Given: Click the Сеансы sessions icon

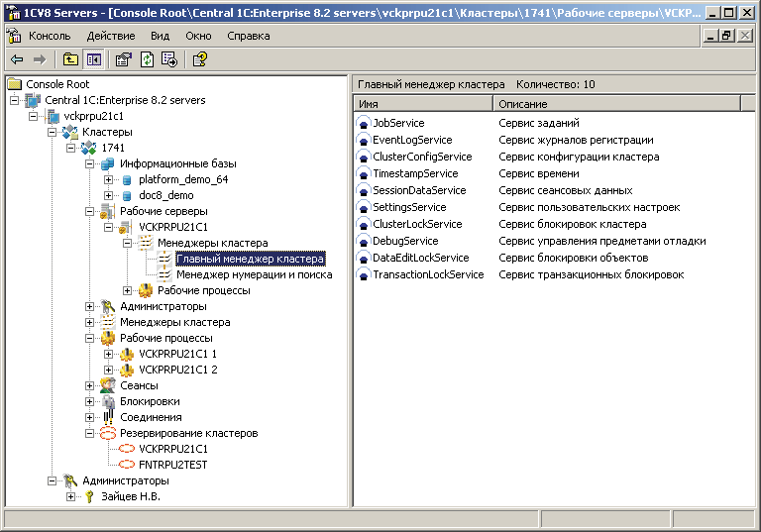Looking at the screenshot, I should pyautogui.click(x=108, y=385).
